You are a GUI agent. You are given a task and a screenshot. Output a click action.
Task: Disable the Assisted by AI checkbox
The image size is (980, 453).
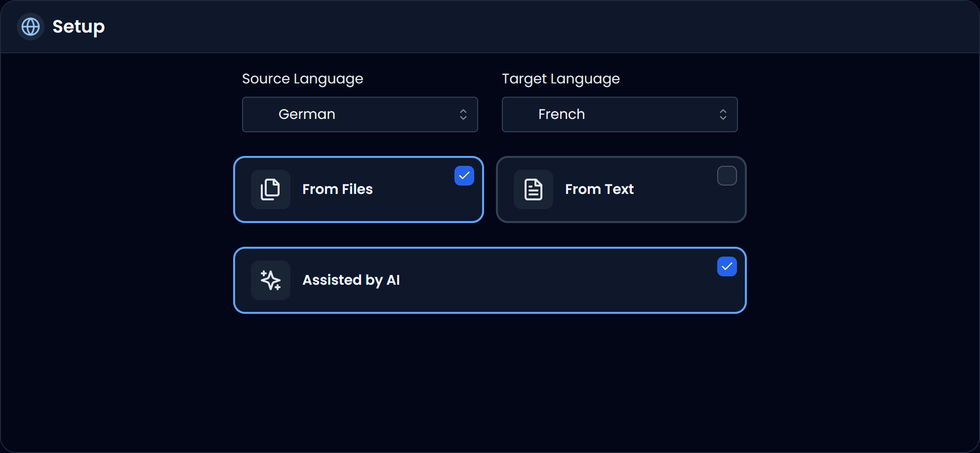(x=726, y=266)
